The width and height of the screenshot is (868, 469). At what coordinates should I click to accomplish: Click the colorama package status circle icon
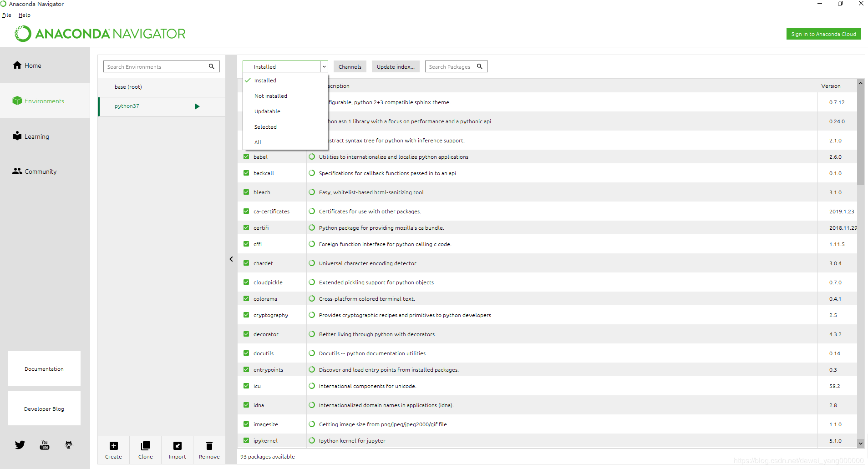pos(312,299)
